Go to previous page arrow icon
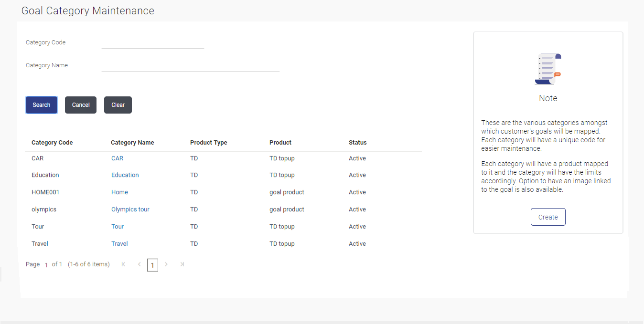Image resolution: width=644 pixels, height=324 pixels. click(x=139, y=264)
